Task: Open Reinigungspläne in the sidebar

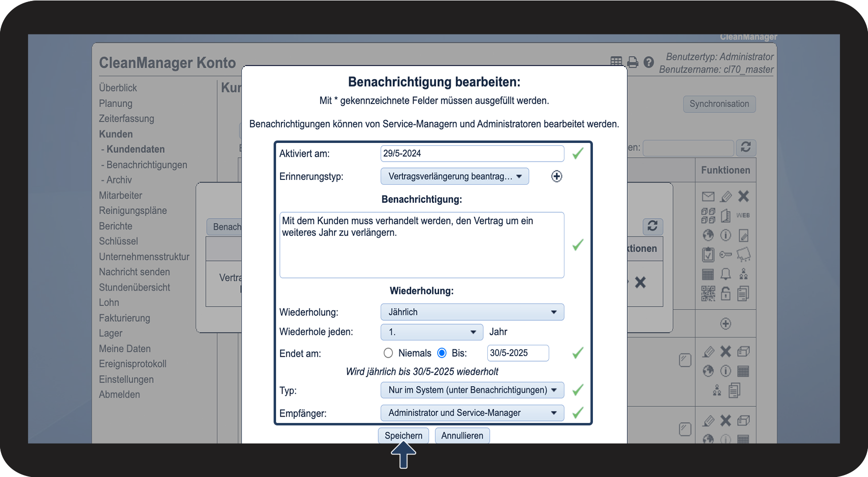Action: point(133,211)
